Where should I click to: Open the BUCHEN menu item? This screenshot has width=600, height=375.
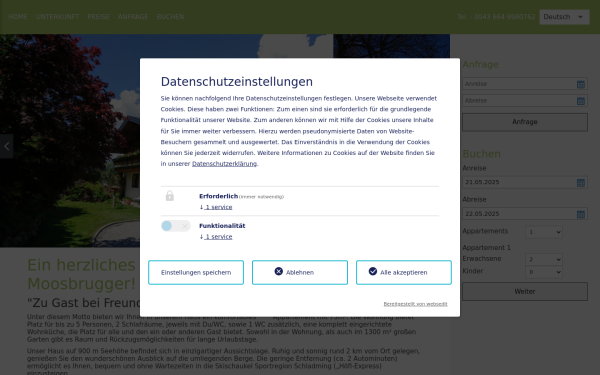click(x=170, y=17)
